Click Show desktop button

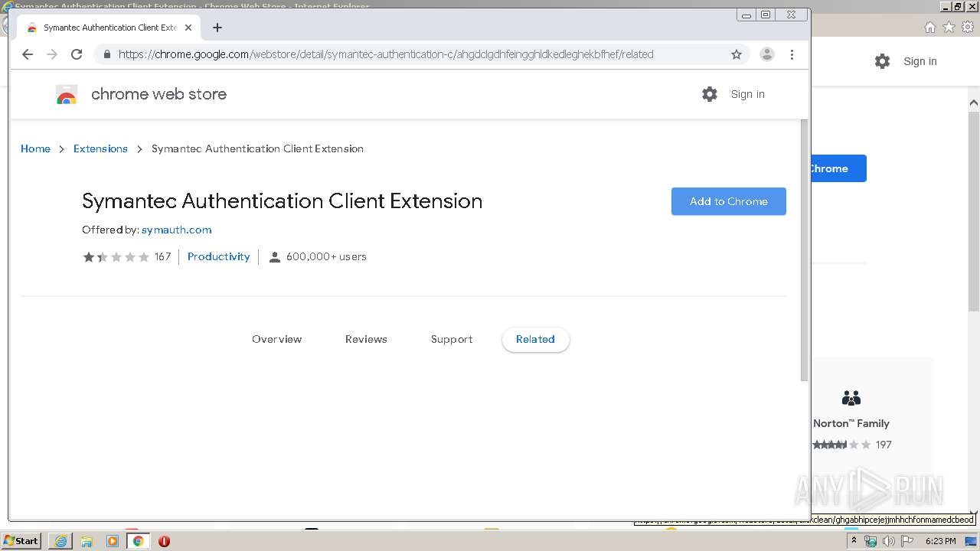point(972,541)
